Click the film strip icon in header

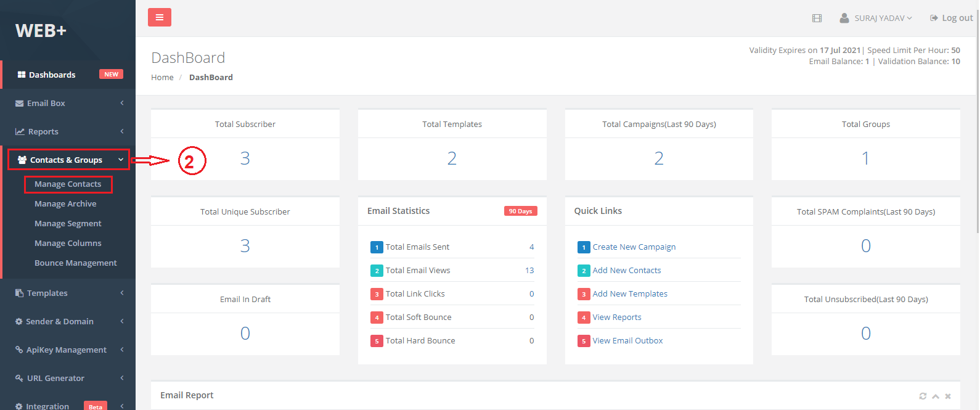pyautogui.click(x=817, y=18)
